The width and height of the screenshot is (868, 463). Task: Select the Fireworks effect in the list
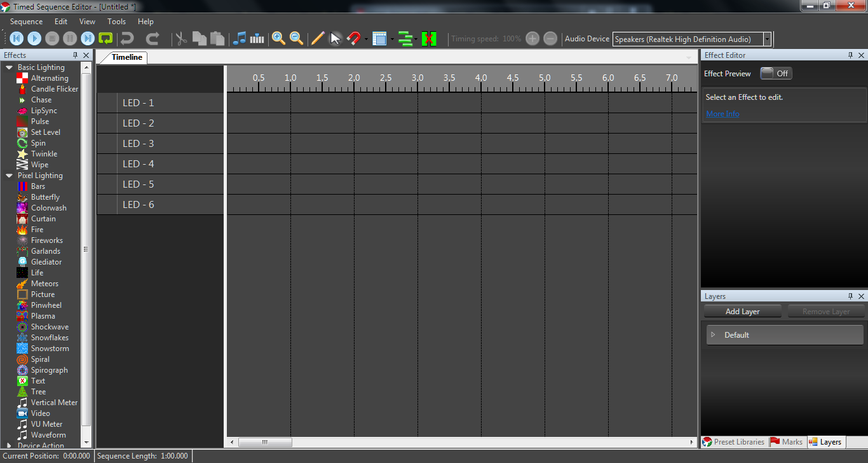click(46, 240)
